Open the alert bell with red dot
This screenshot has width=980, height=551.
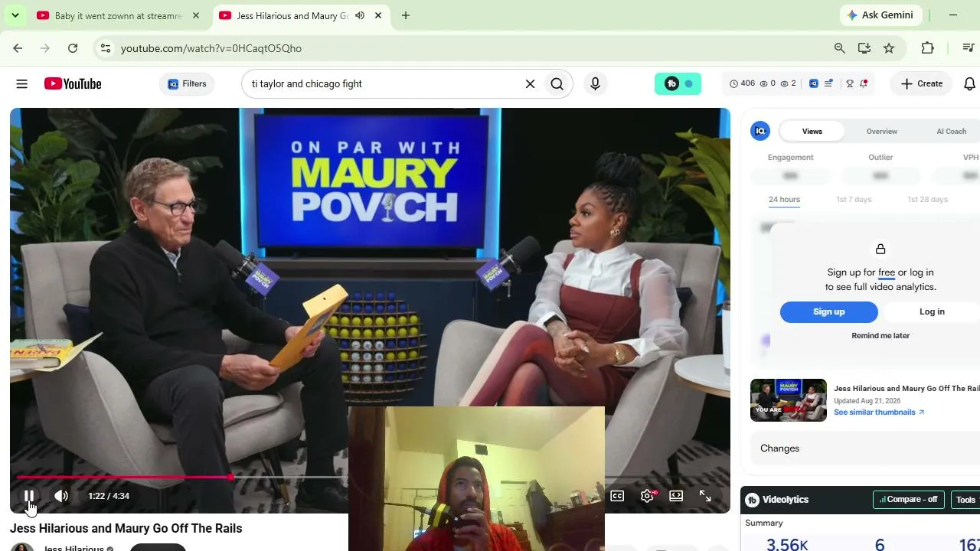click(864, 83)
